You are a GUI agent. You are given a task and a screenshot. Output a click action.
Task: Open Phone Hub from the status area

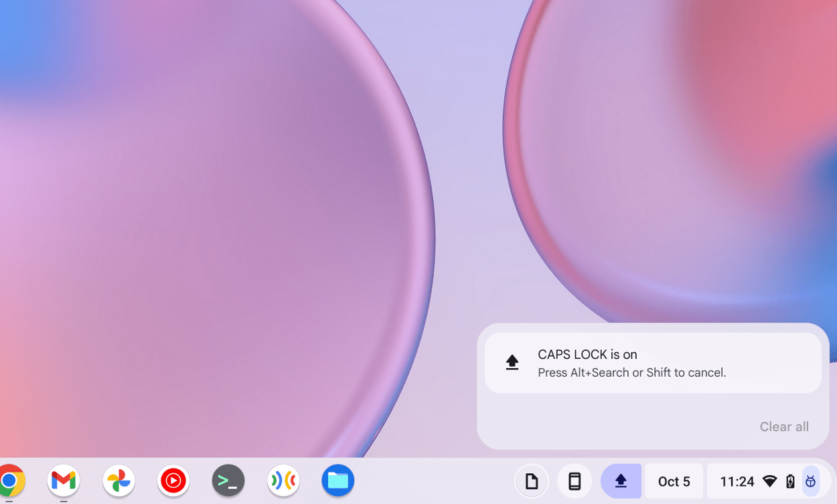(574, 481)
